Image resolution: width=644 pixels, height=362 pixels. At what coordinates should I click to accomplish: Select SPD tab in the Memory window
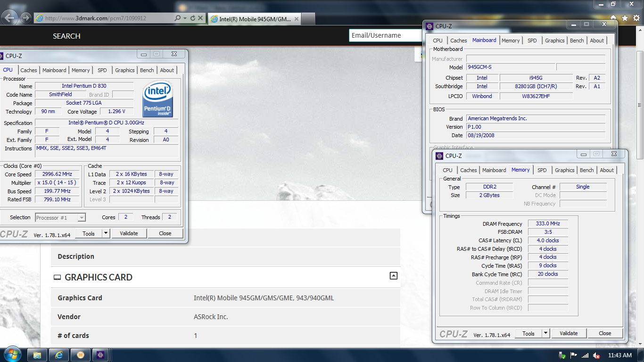pos(542,170)
